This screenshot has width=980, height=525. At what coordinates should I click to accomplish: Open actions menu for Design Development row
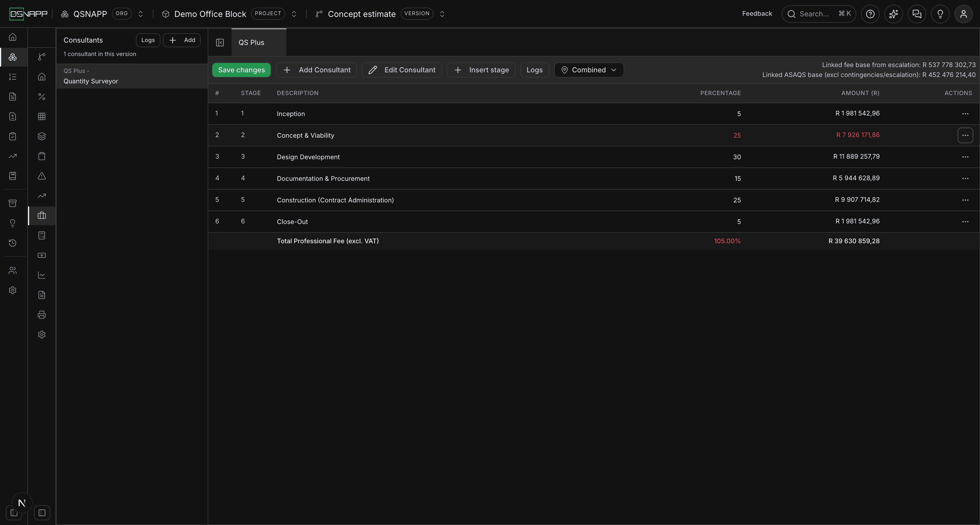click(965, 157)
